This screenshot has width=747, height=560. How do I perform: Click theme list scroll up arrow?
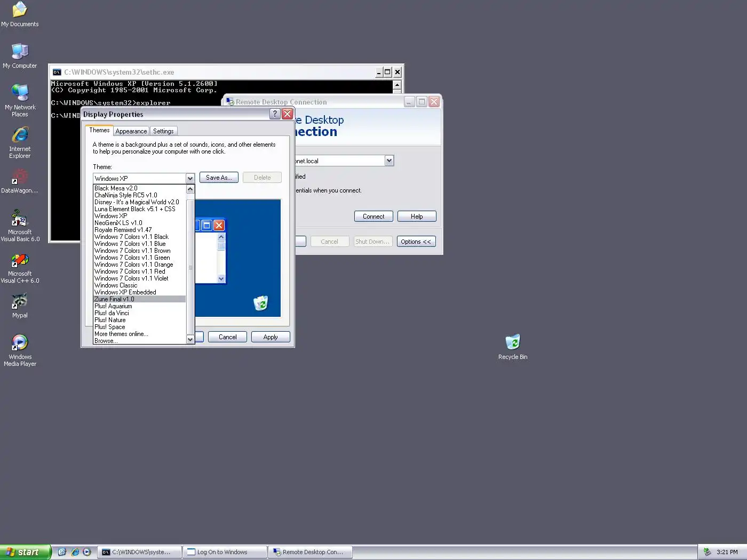coord(190,189)
